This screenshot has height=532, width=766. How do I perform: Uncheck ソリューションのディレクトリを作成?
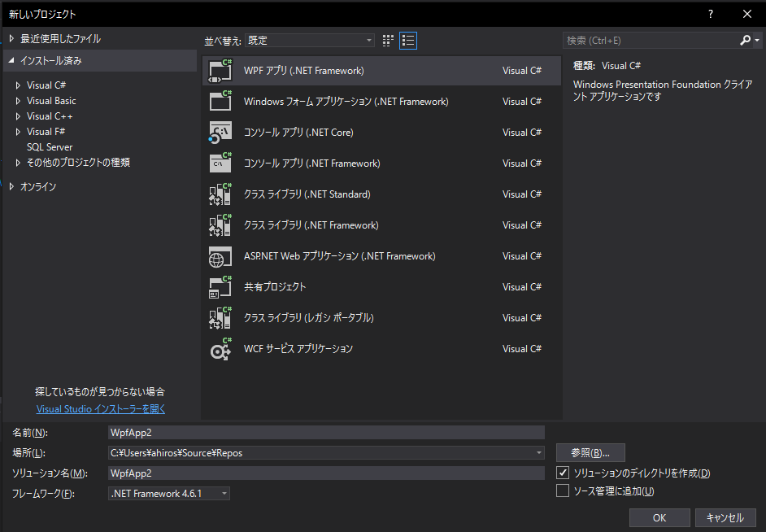564,473
